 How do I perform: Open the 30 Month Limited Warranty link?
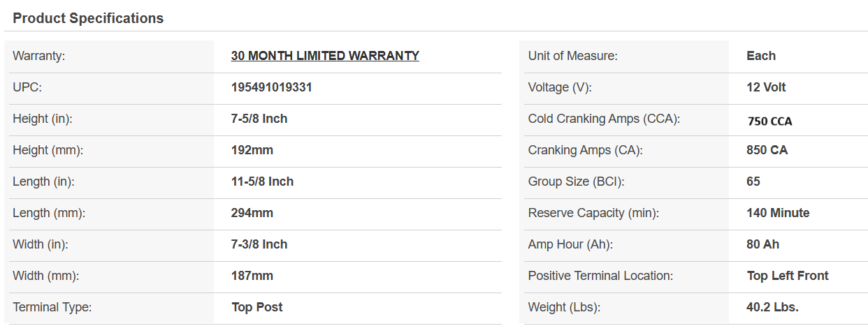(x=325, y=56)
